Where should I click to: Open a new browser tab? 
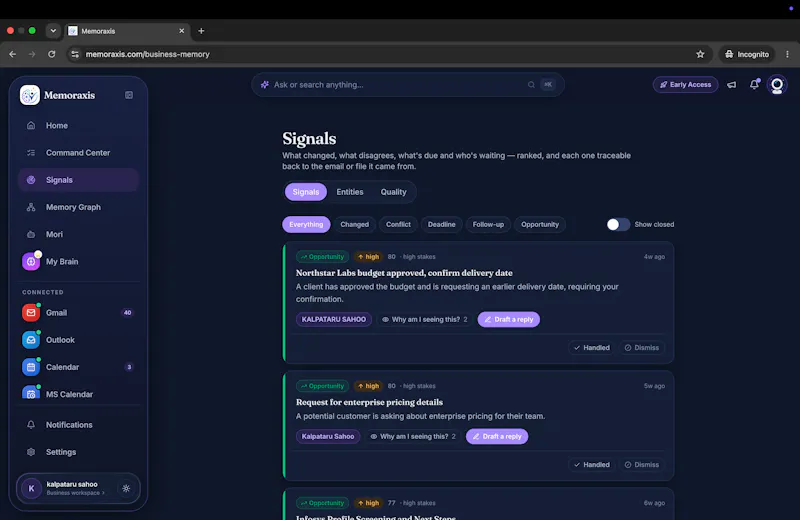[x=201, y=31]
